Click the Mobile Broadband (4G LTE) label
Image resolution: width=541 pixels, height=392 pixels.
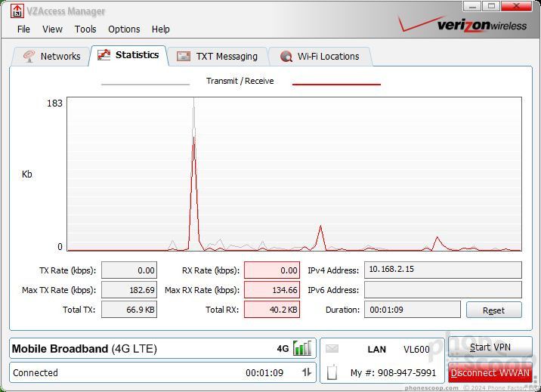pos(84,348)
